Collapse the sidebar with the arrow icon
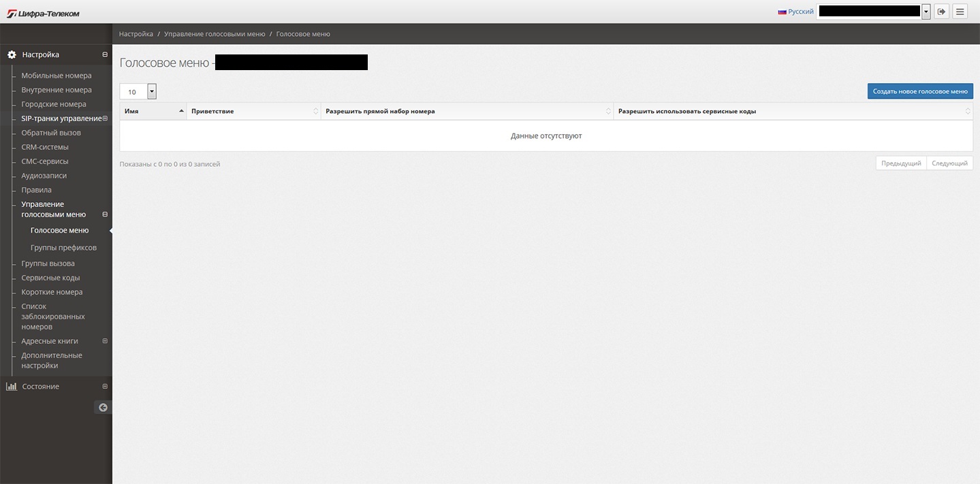This screenshot has height=484, width=980. pyautogui.click(x=103, y=408)
